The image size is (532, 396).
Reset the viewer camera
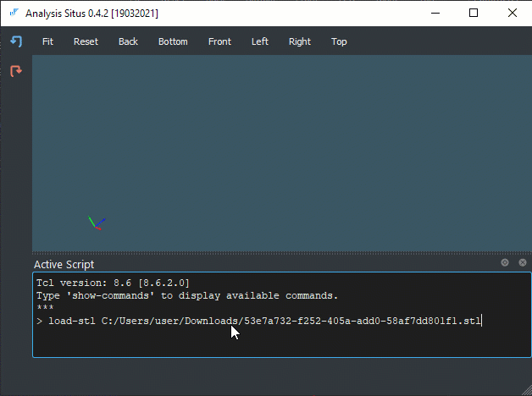coord(86,41)
